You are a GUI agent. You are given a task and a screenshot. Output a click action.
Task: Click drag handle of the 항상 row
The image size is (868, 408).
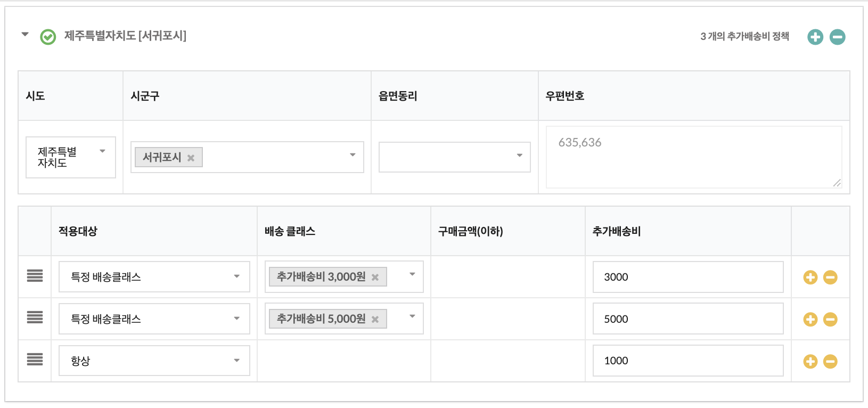[35, 360]
